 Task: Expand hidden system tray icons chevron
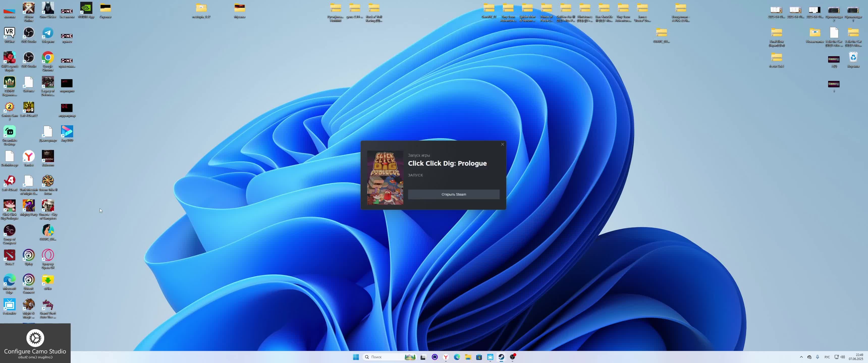coord(801,357)
